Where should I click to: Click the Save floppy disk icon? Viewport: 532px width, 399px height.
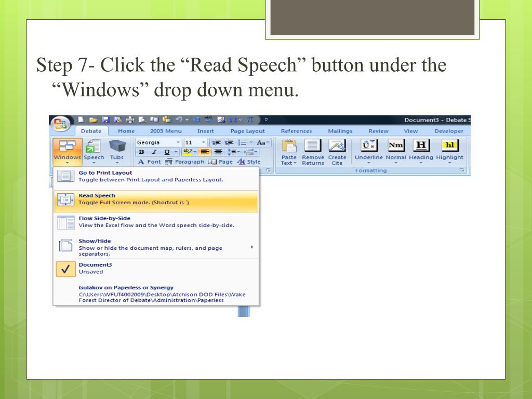point(106,119)
